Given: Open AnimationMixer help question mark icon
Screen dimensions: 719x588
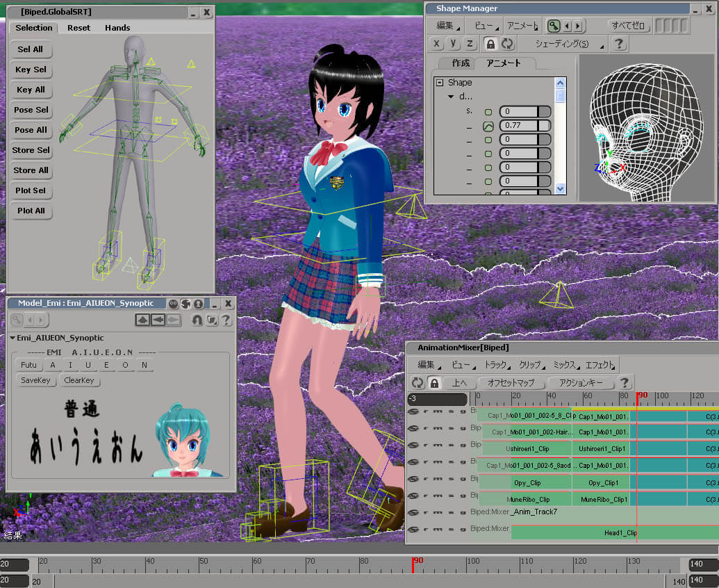Looking at the screenshot, I should (x=625, y=383).
